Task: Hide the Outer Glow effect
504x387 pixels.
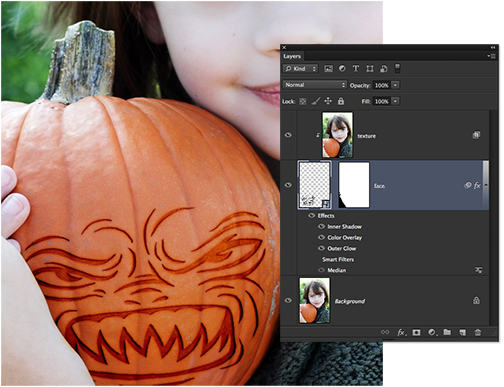Action: (x=321, y=248)
